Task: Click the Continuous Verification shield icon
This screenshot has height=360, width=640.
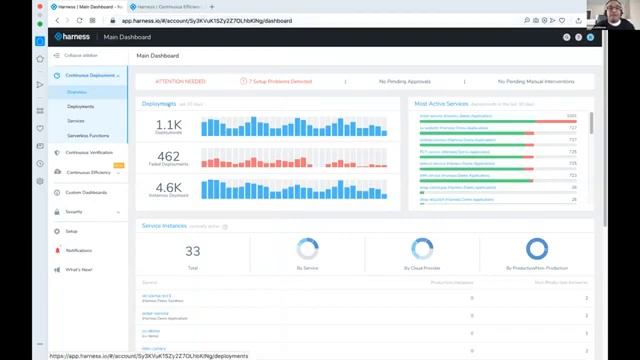Action: pos(57,153)
